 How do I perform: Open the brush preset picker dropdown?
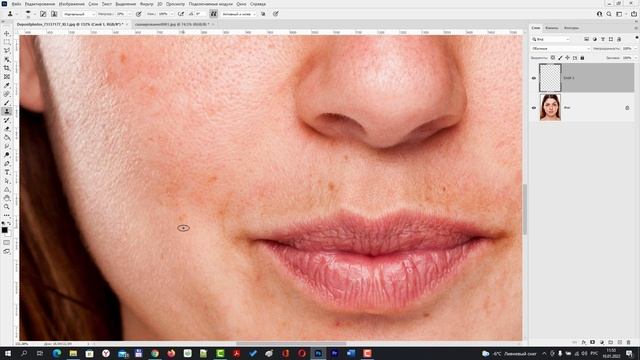[35, 14]
